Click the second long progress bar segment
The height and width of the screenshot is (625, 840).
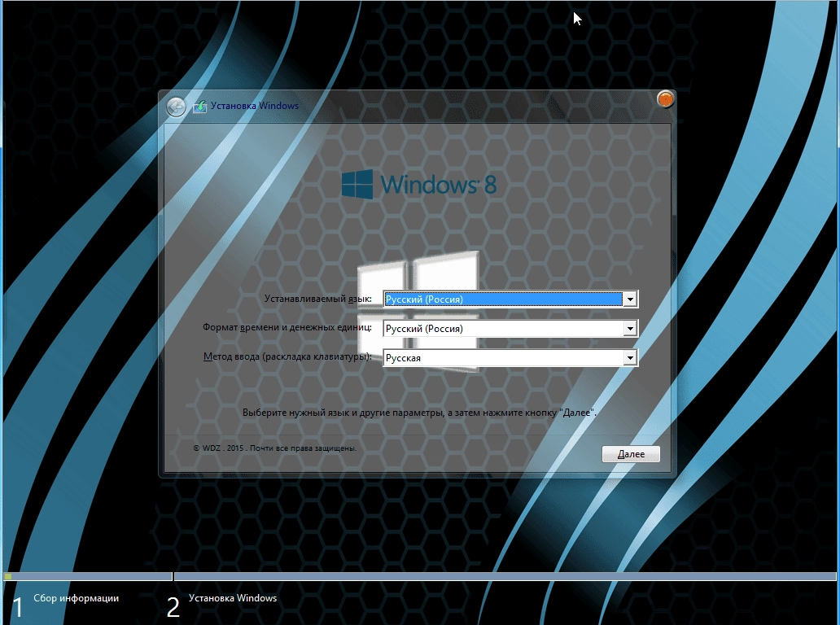pyautogui.click(x=505, y=577)
